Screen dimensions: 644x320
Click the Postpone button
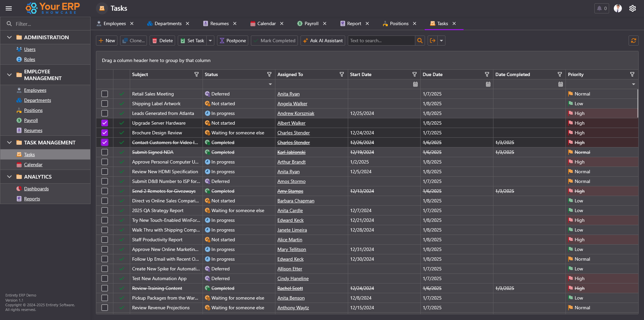[x=232, y=41]
